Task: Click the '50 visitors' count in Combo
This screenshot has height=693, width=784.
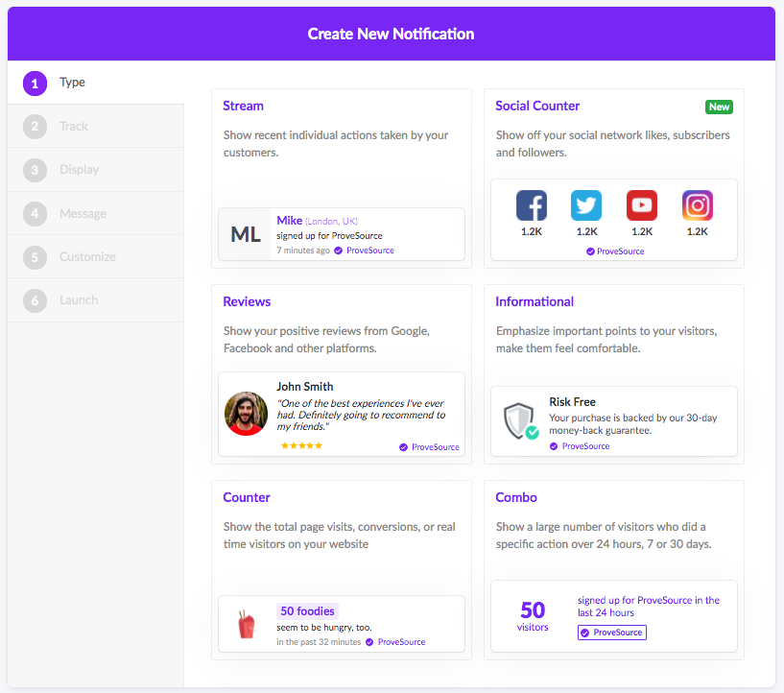Action: [x=533, y=616]
